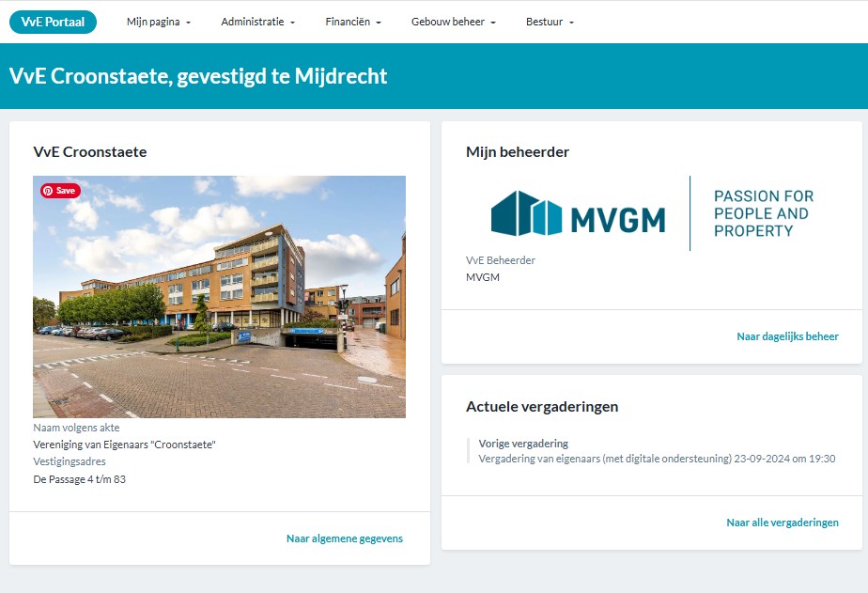Follow the Naar algemene gegevens link
The width and height of the screenshot is (868, 593).
tap(344, 538)
